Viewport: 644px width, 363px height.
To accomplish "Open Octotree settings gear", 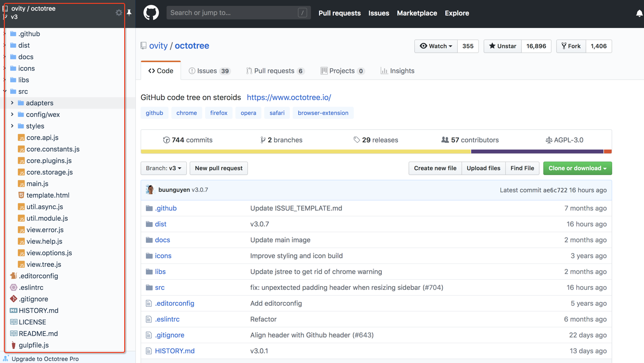I will tap(119, 13).
